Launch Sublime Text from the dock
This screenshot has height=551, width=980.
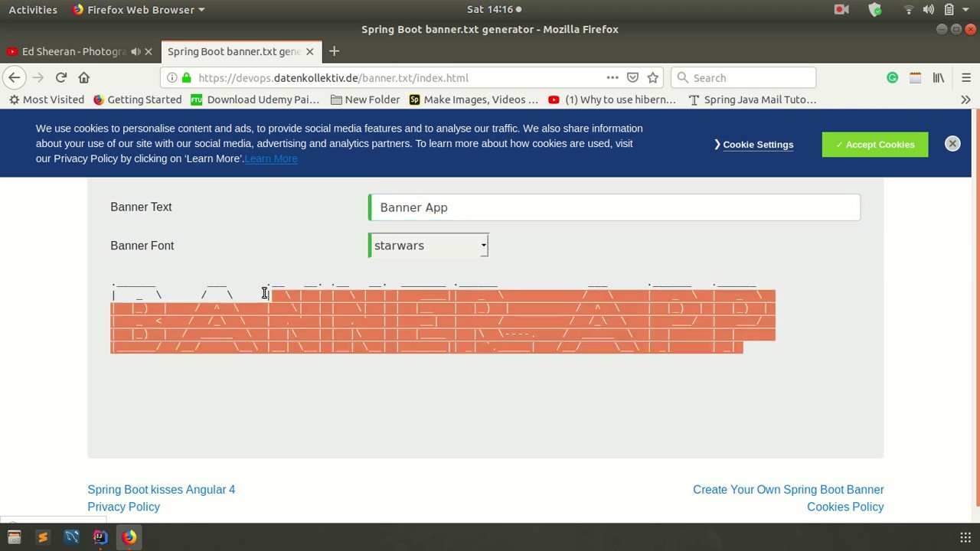click(43, 537)
